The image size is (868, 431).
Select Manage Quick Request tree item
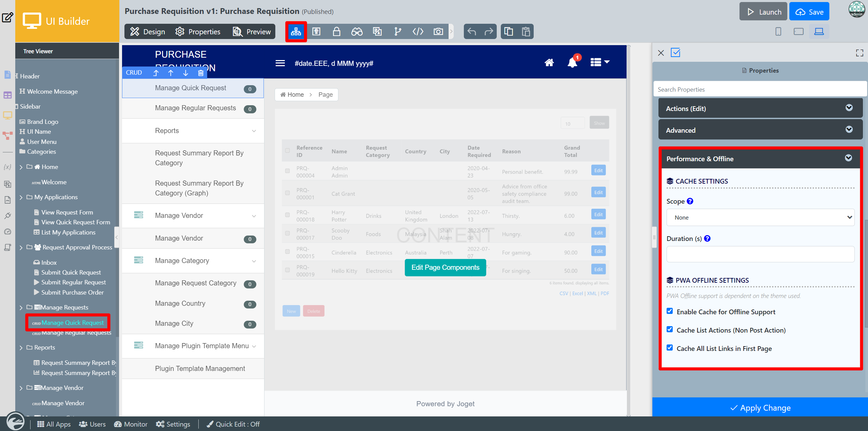(72, 323)
